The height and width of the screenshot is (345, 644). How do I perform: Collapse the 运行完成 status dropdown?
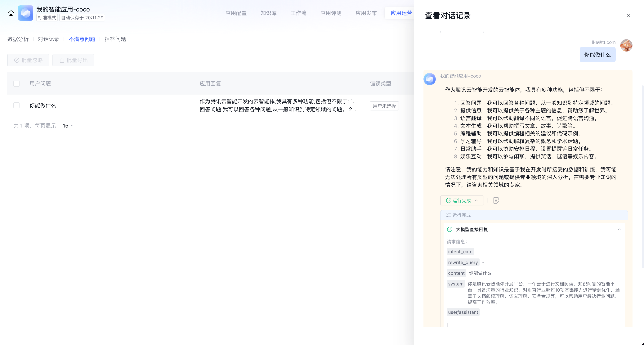pos(462,200)
